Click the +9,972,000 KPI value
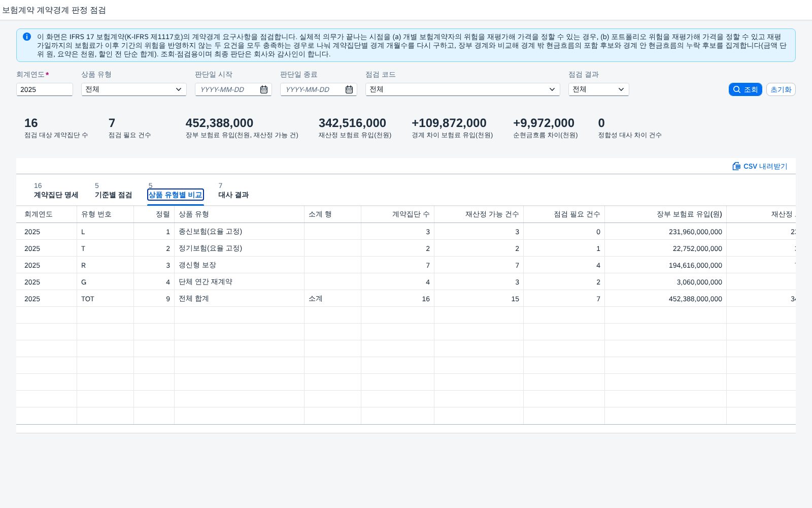The image size is (812, 508). (544, 123)
